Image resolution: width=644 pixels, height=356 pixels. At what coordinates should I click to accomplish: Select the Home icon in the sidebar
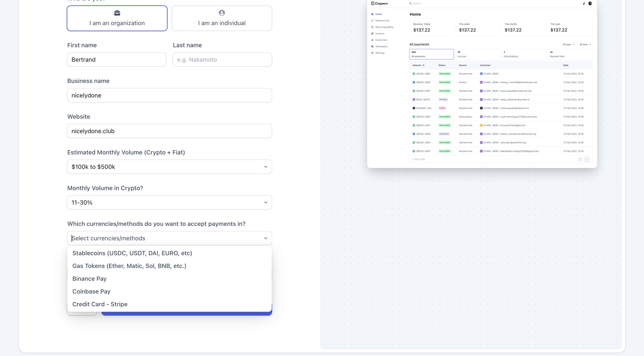[372, 14]
